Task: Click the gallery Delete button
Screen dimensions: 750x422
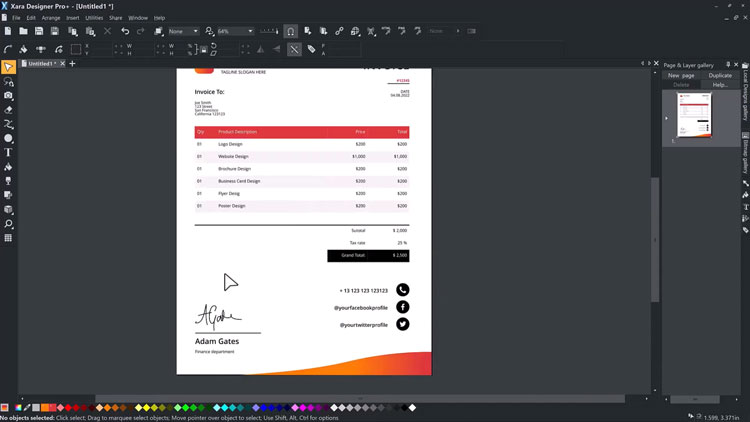Action: click(681, 85)
